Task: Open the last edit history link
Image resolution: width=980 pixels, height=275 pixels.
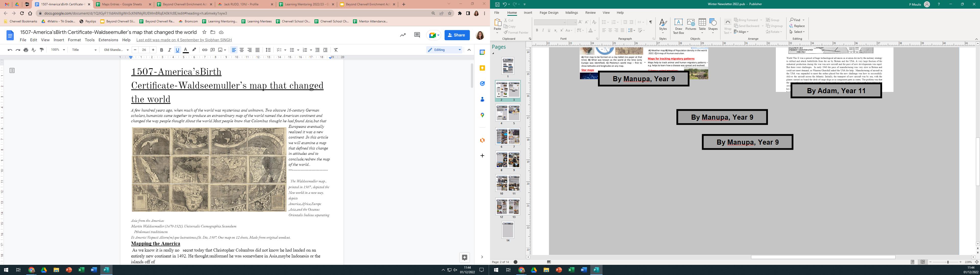Action: pyautogui.click(x=184, y=40)
